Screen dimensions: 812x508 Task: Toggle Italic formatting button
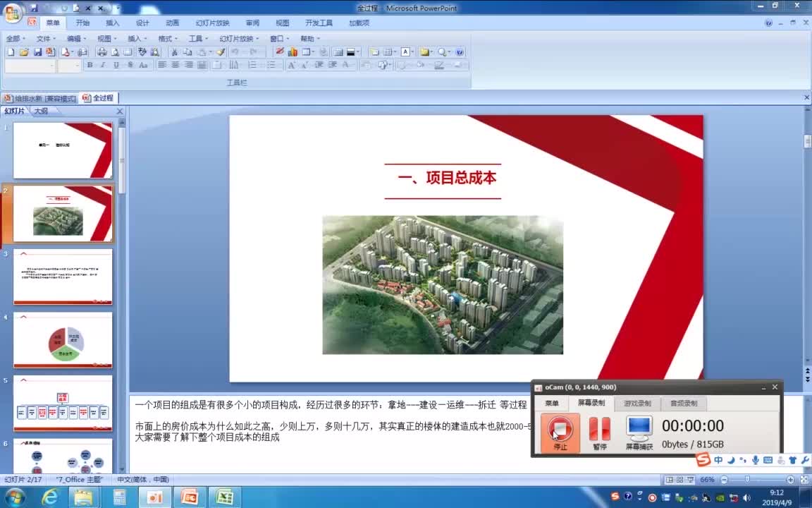102,66
